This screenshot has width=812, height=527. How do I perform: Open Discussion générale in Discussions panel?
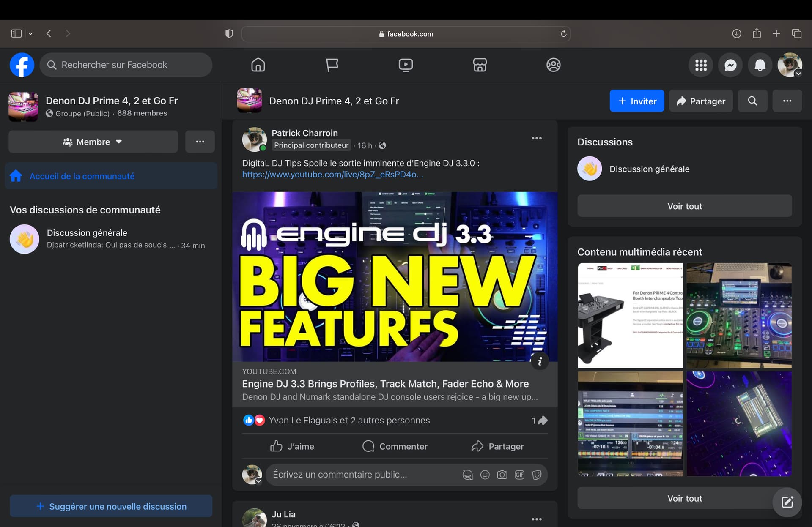coord(684,169)
